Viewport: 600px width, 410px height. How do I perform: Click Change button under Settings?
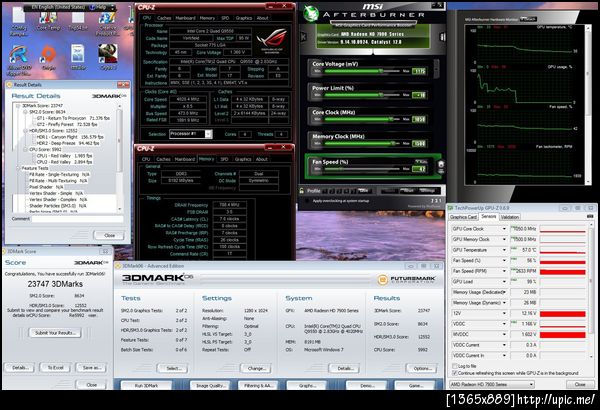256,368
